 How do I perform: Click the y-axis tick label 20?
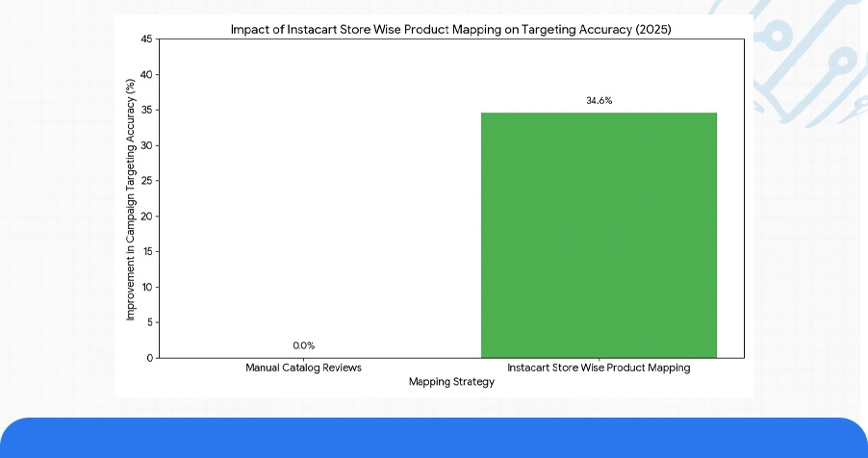(x=146, y=216)
